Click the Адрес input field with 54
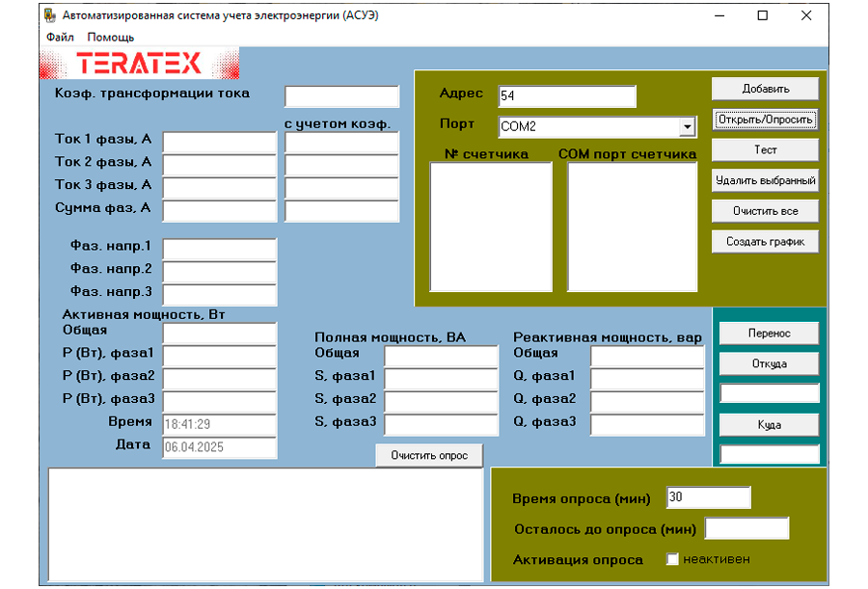Image resolution: width=868 pixels, height=589 pixels. [x=567, y=96]
